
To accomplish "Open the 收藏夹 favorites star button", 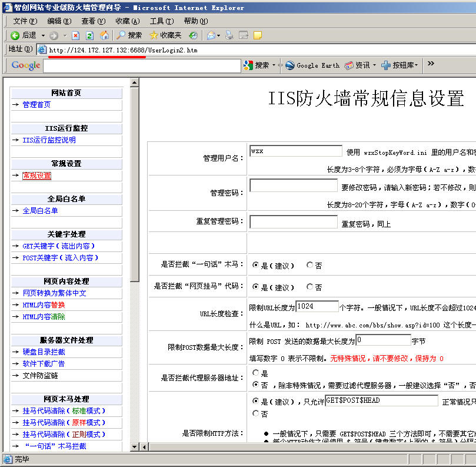I will [x=165, y=35].
